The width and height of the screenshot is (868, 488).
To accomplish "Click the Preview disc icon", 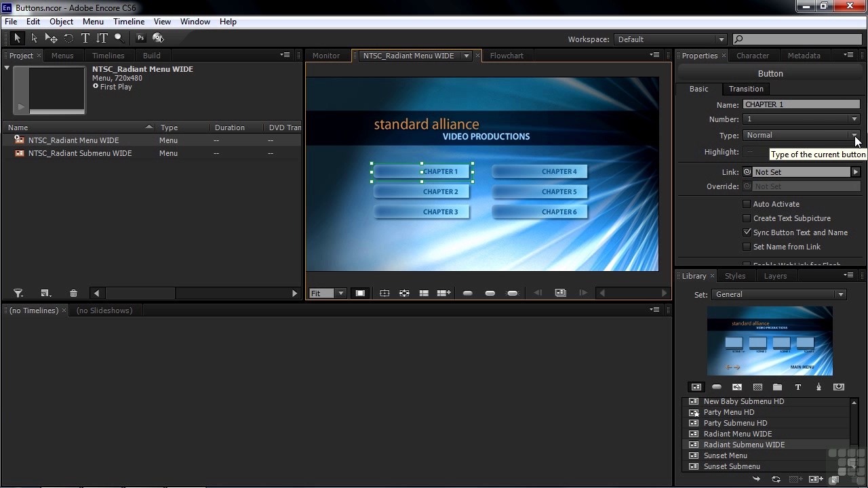I will click(x=158, y=39).
